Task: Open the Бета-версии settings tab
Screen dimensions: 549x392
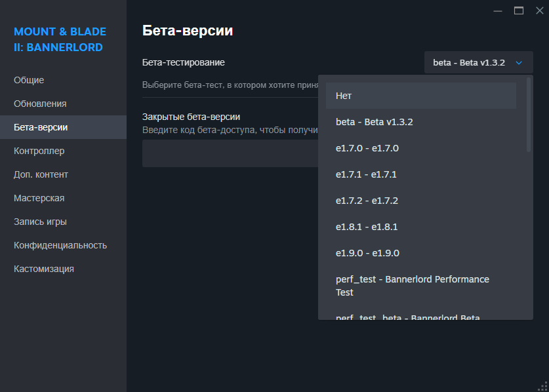Action: coord(63,127)
